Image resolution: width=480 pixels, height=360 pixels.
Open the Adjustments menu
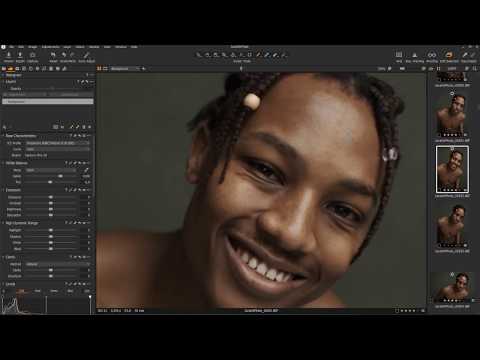click(50, 47)
